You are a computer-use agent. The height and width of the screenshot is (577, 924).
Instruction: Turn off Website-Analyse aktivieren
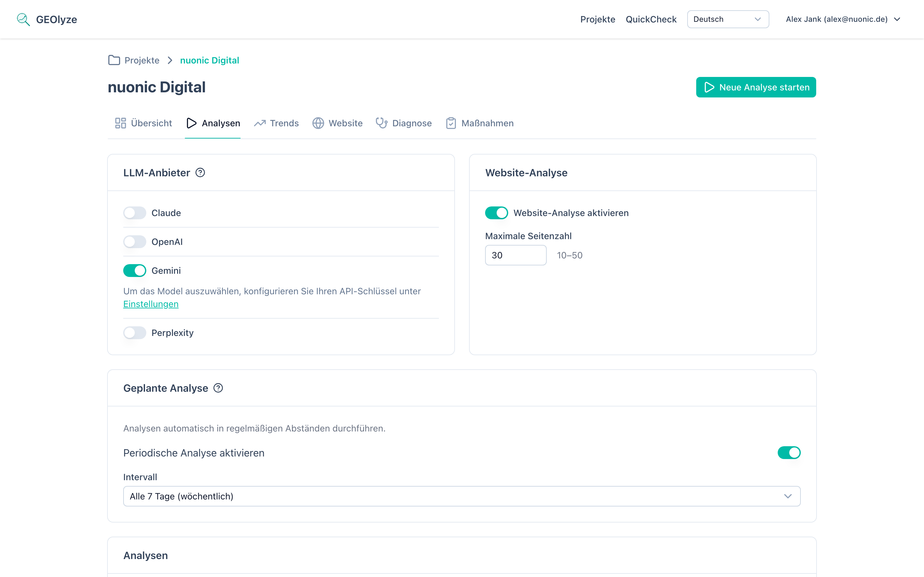click(x=496, y=213)
